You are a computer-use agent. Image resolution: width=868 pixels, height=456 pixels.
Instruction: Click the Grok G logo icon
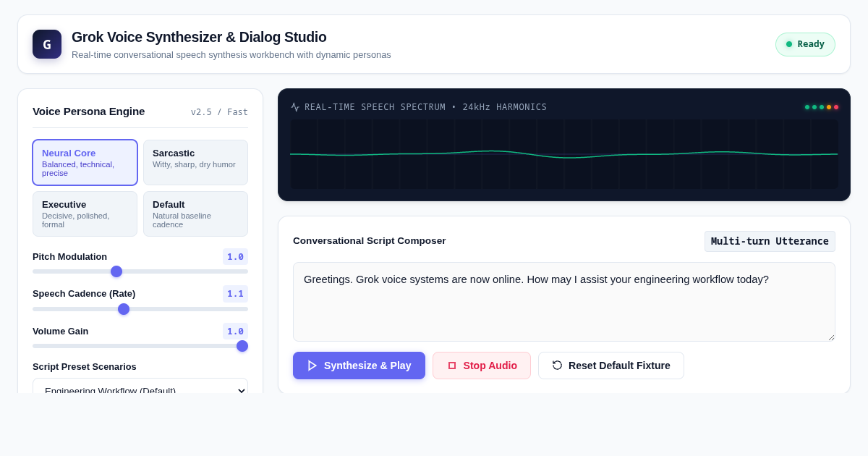pos(47,44)
